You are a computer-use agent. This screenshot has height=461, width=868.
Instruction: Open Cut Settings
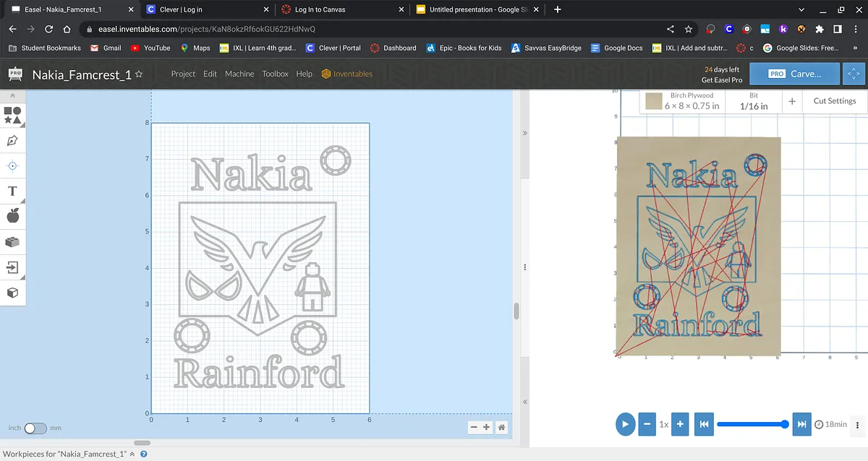[834, 101]
